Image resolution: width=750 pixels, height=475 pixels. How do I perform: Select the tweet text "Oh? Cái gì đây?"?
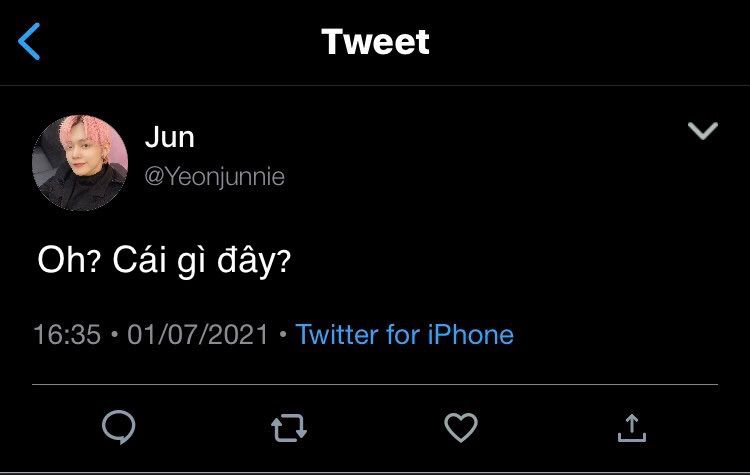[164, 260]
